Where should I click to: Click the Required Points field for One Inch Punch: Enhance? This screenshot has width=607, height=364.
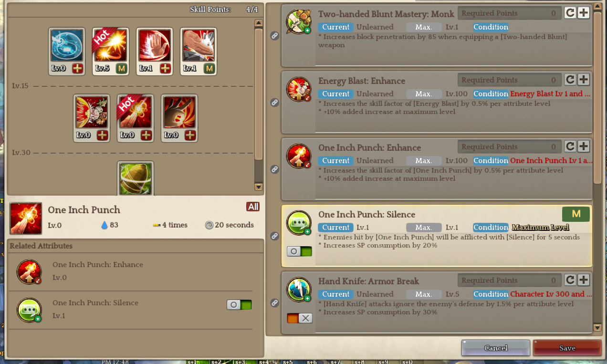point(509,147)
